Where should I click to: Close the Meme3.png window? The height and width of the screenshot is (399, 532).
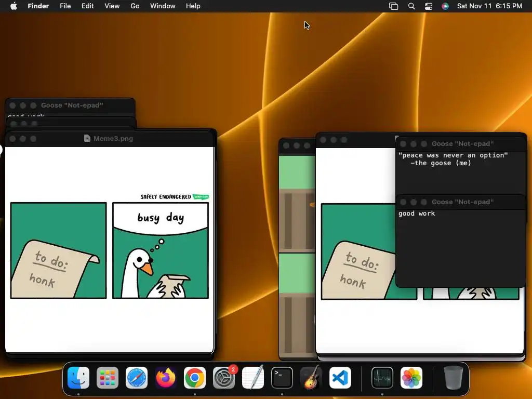coord(12,139)
